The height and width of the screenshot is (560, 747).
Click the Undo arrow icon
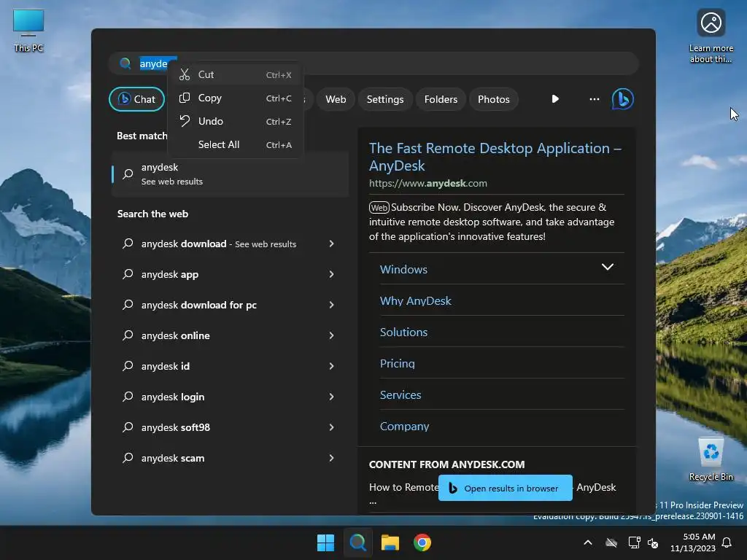click(185, 121)
